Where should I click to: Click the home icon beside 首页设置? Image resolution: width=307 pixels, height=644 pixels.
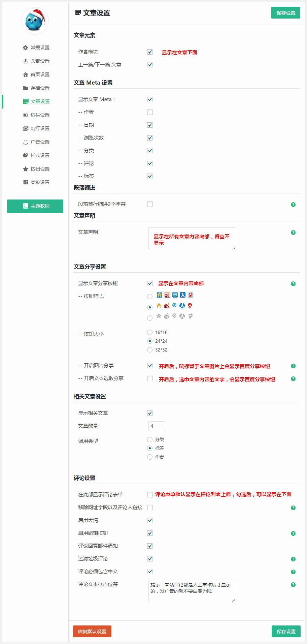coord(25,74)
